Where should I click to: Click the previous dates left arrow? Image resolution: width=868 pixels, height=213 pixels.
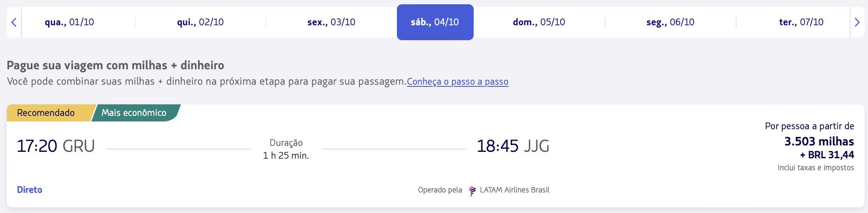click(14, 22)
